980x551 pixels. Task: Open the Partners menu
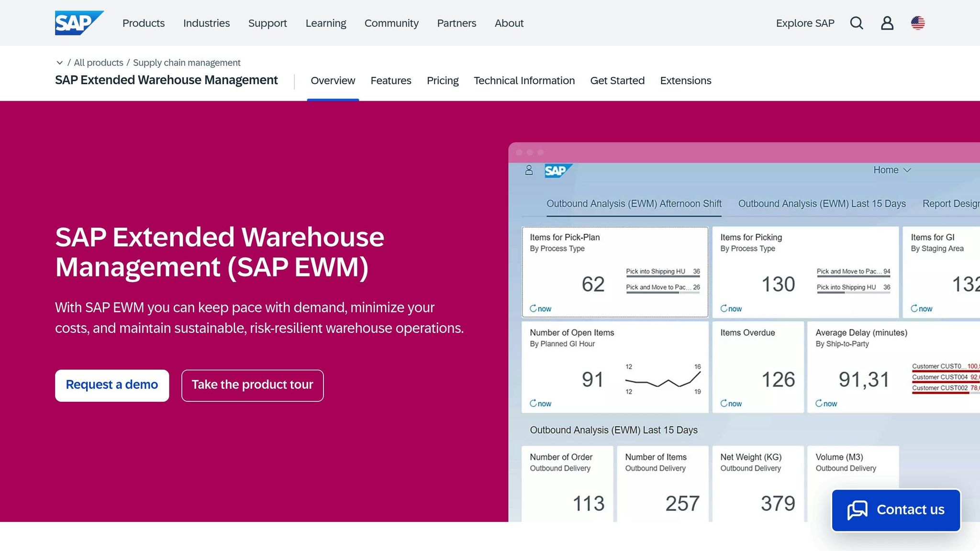[x=457, y=23]
